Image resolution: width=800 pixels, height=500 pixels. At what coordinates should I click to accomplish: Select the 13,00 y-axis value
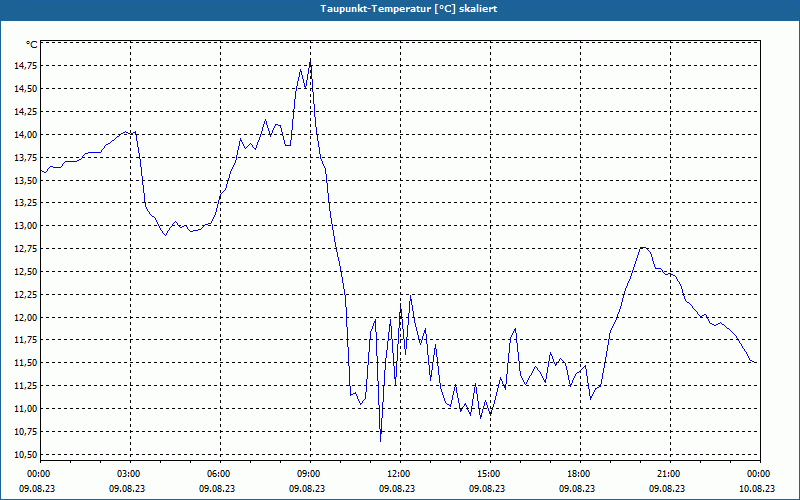pos(27,226)
